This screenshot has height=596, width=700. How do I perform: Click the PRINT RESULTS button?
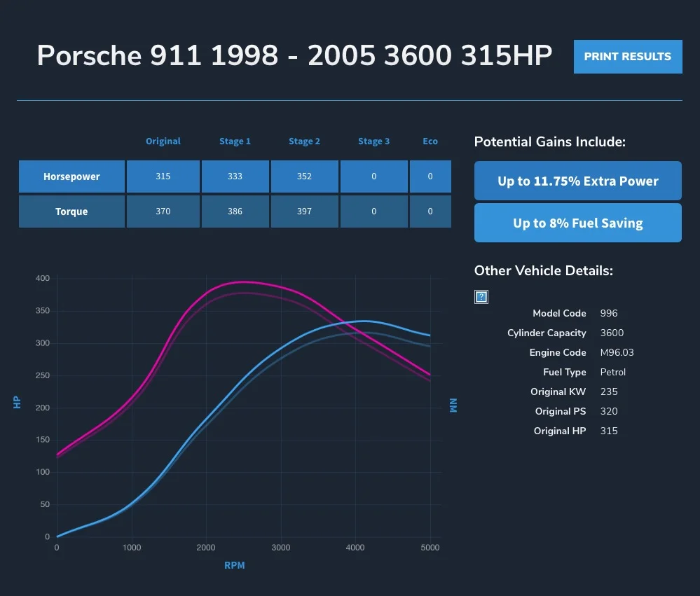point(628,57)
